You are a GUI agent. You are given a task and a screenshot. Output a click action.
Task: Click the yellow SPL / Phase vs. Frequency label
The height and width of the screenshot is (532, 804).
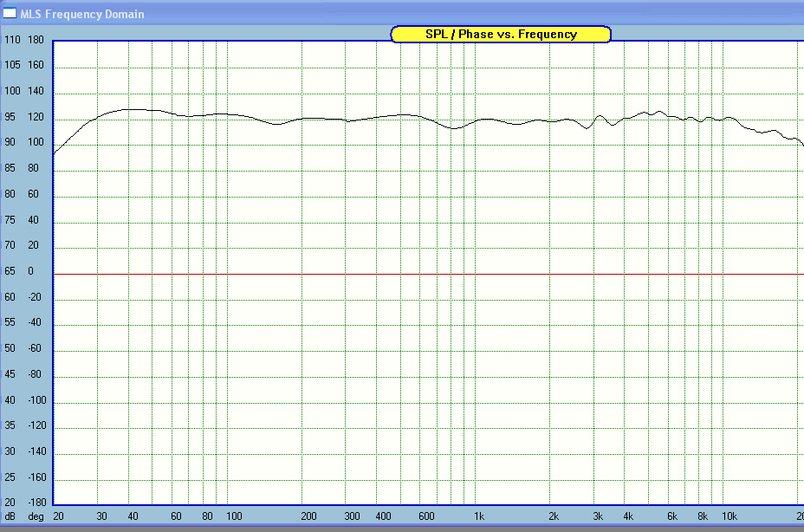coord(501,35)
